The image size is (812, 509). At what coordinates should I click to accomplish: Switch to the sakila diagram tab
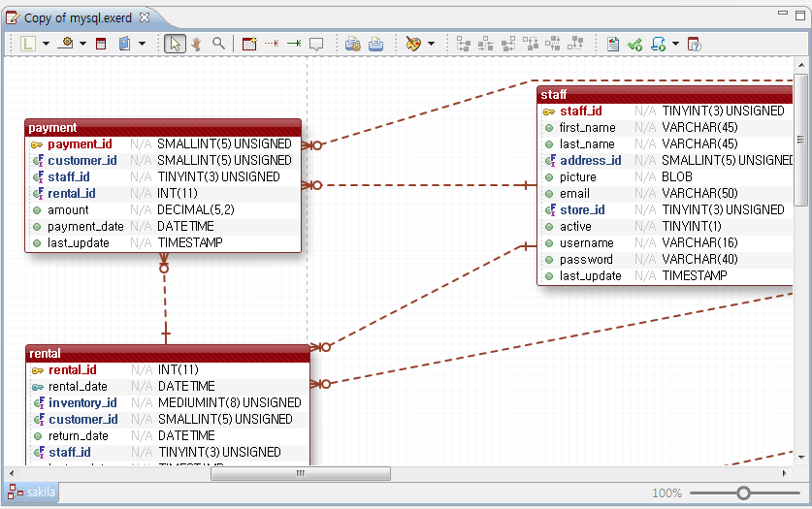pos(33,493)
